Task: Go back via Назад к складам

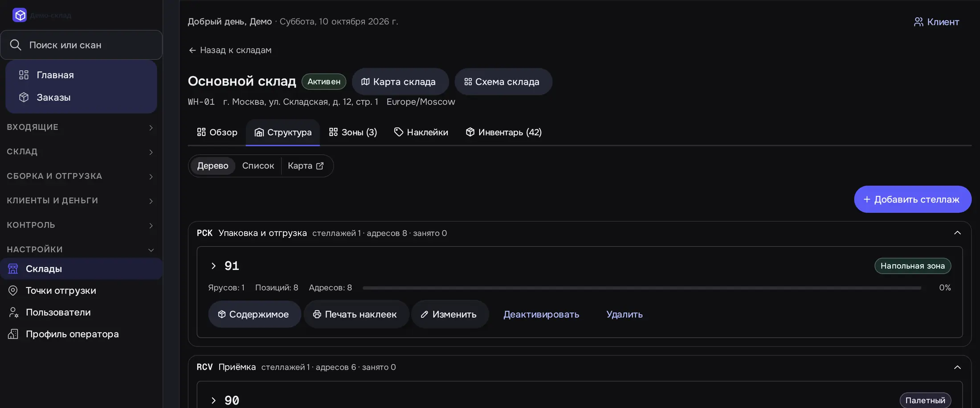Action: click(230, 50)
